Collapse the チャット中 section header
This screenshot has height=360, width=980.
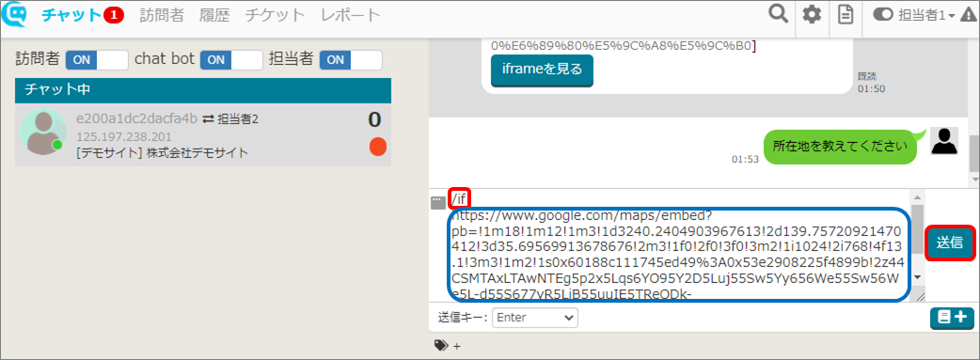coord(203,90)
